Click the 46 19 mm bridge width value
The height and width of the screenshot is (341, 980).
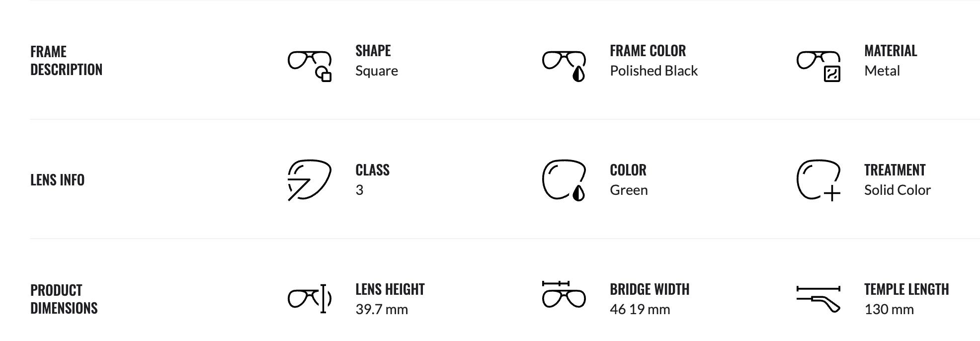pos(640,310)
